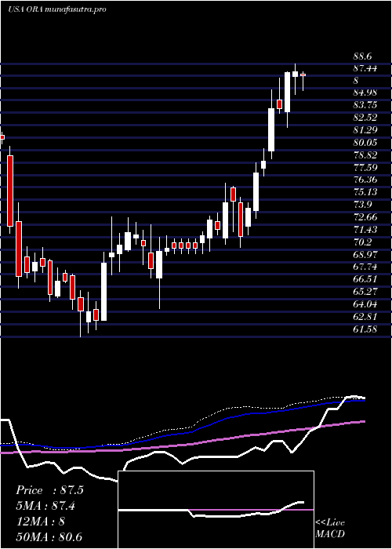Click the latest small red candlestick at chart top
The image size is (392, 549).
tap(303, 75)
